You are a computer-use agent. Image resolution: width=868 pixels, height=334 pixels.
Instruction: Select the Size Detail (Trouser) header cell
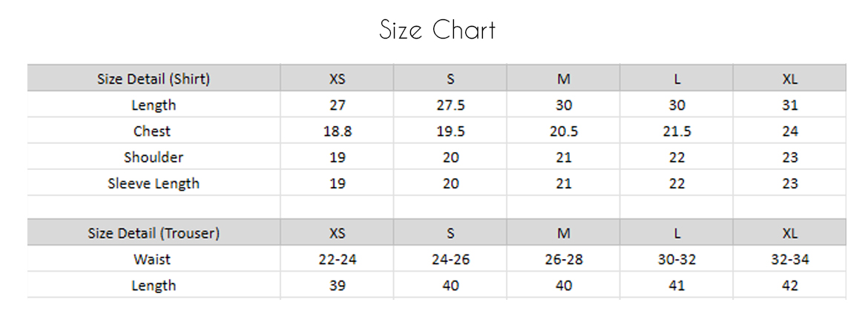(154, 233)
